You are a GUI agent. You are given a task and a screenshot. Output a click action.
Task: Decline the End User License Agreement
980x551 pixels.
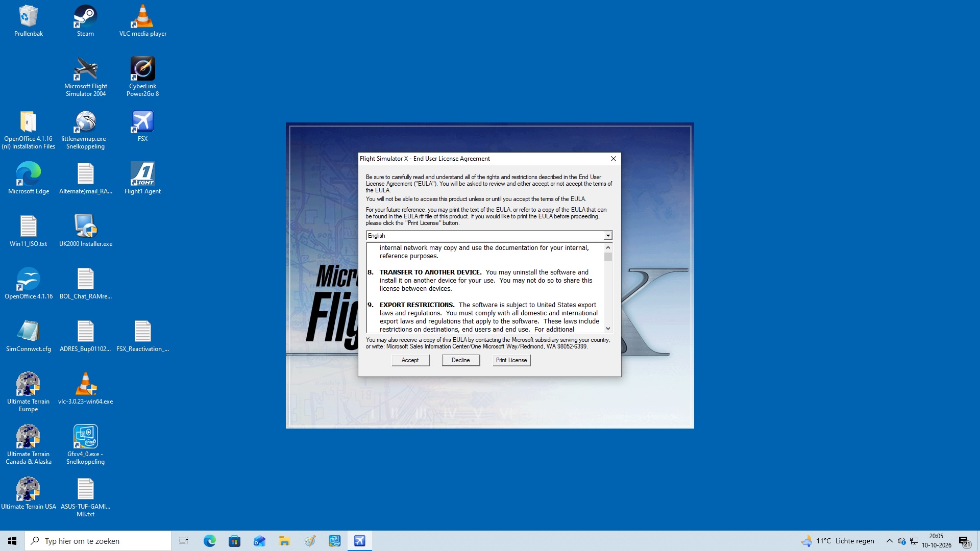click(x=460, y=360)
